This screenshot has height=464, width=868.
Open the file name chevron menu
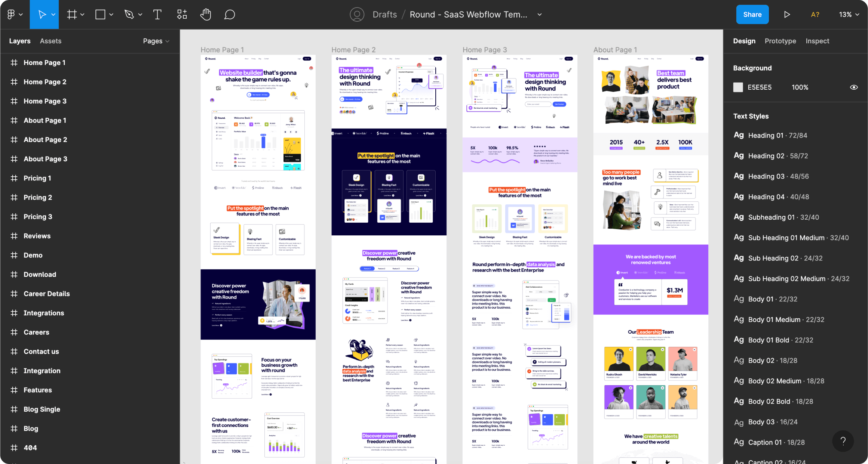coord(540,15)
